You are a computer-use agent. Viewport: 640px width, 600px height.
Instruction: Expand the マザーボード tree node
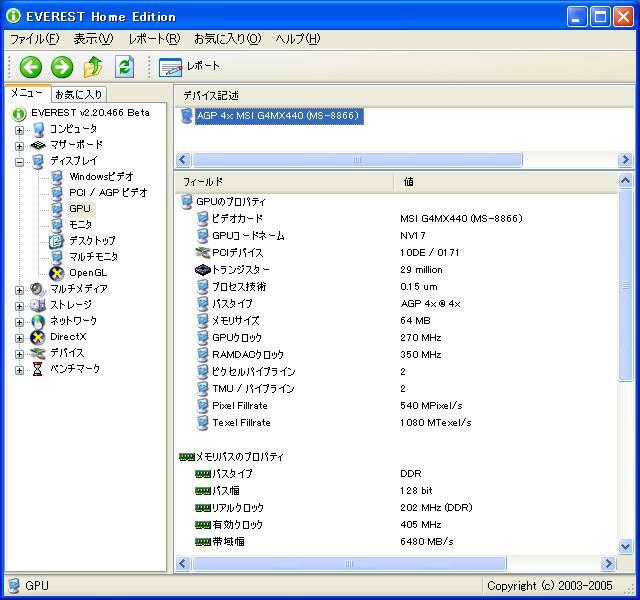(19, 146)
